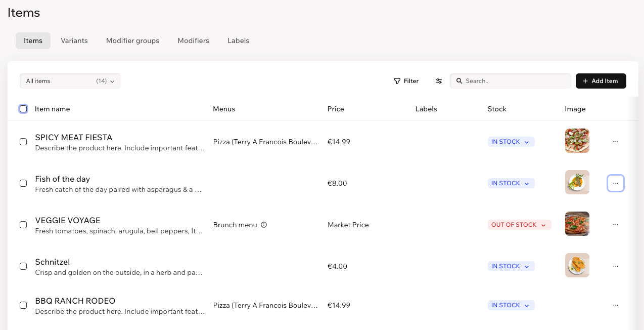Click the Item name column header
The height and width of the screenshot is (330, 644).
[x=53, y=109]
